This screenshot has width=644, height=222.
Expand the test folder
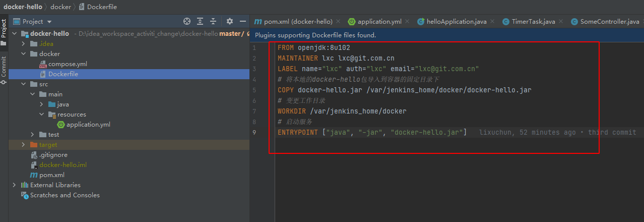33,135
